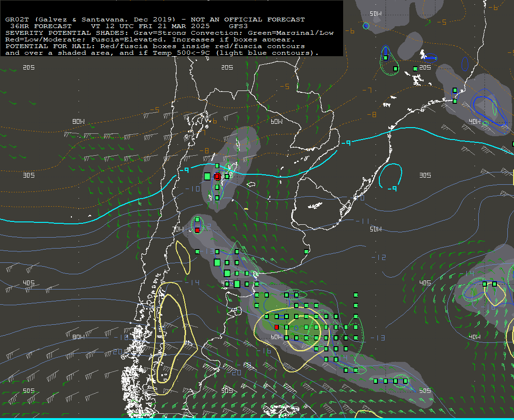
Task: Select the uppermost of the three large diagonal green boxes
Action: click(x=217, y=262)
